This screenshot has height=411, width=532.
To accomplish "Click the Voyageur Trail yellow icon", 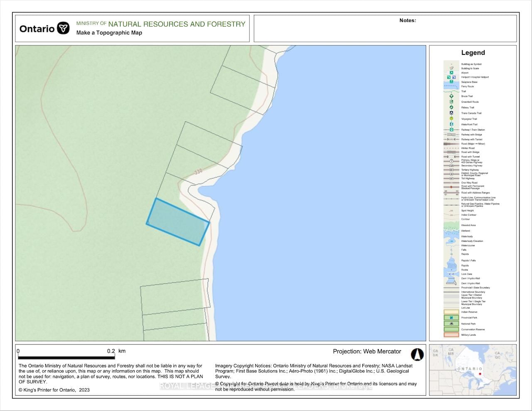I will [x=451, y=119].
